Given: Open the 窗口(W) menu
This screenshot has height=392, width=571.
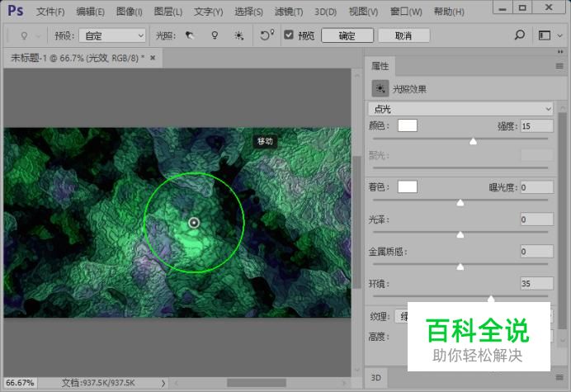Looking at the screenshot, I should pos(406,12).
